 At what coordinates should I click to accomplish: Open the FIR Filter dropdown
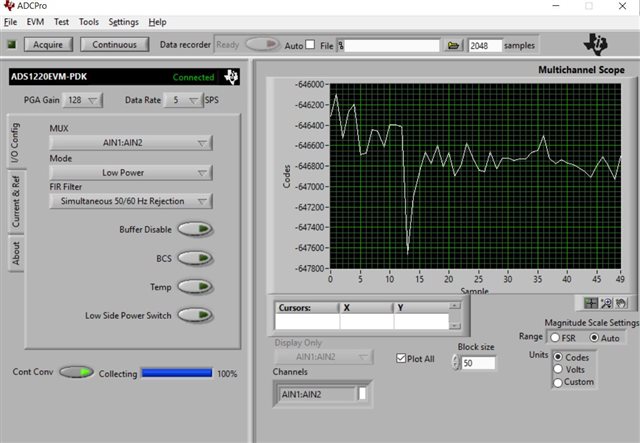[x=131, y=201]
